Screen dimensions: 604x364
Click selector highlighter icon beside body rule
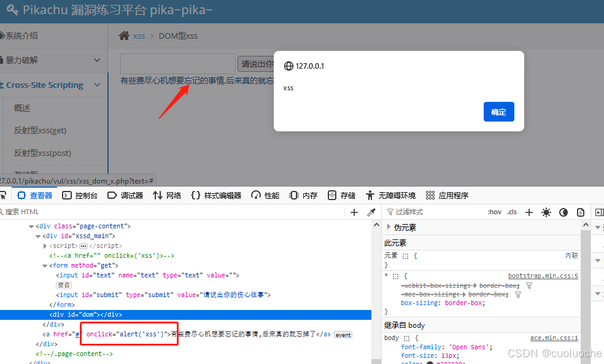coord(407,338)
